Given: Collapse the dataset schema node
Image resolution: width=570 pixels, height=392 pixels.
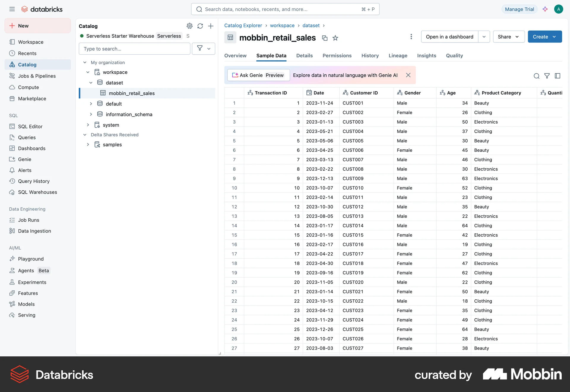Looking at the screenshot, I should 91,83.
